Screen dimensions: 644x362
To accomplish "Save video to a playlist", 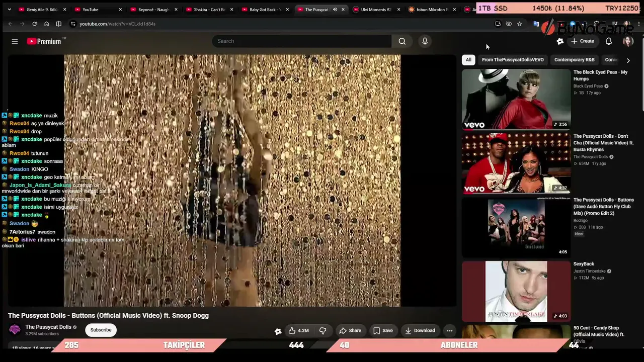I will 383,330.
